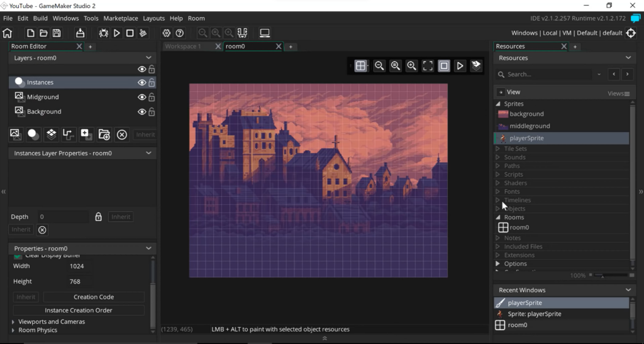644x344 pixels.
Task: Collapse Instances Layer Properties panel
Action: (x=148, y=153)
